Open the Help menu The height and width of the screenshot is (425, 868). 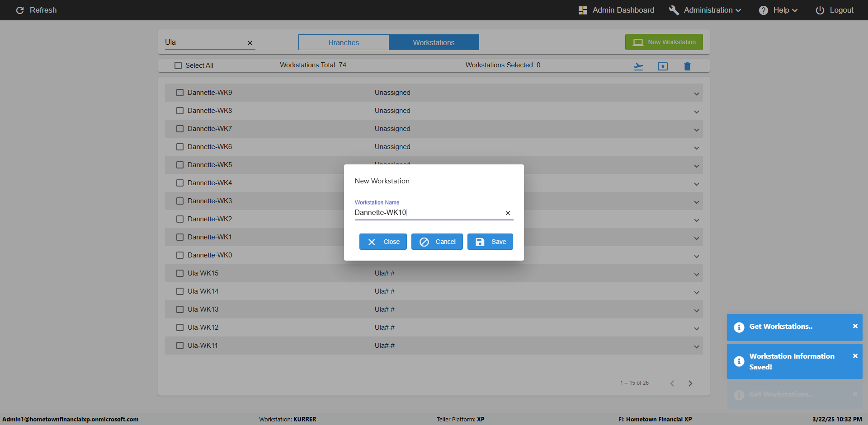coord(778,10)
